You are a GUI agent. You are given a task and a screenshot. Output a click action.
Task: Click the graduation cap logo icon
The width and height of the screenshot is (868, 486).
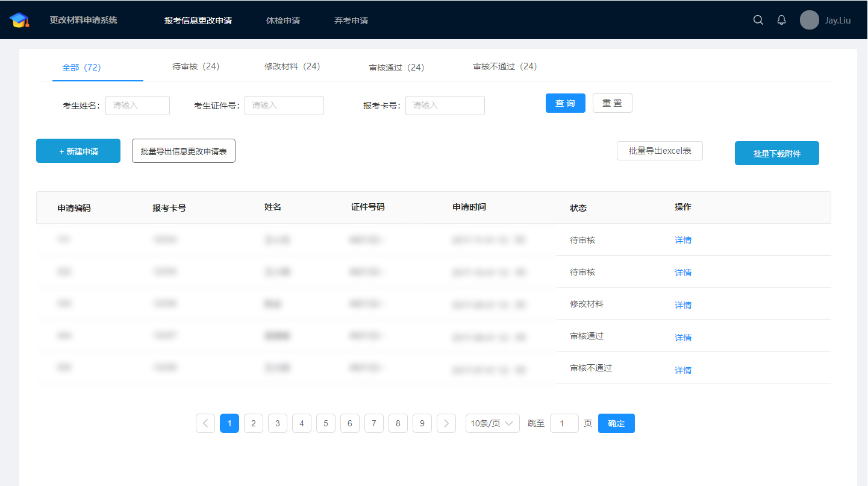click(x=19, y=20)
